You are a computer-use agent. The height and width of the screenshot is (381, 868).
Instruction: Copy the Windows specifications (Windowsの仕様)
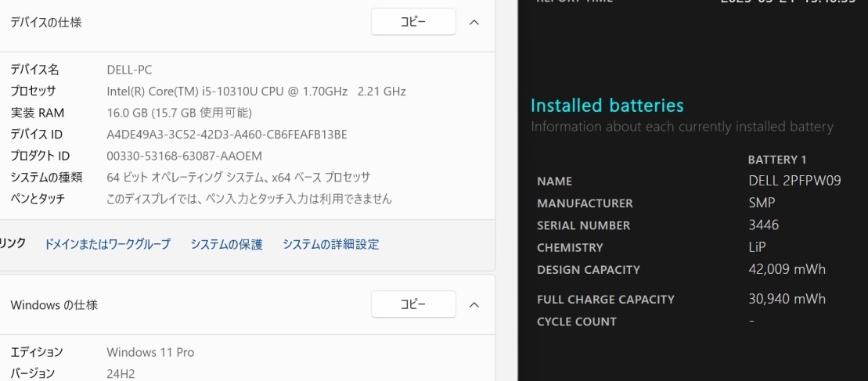413,304
